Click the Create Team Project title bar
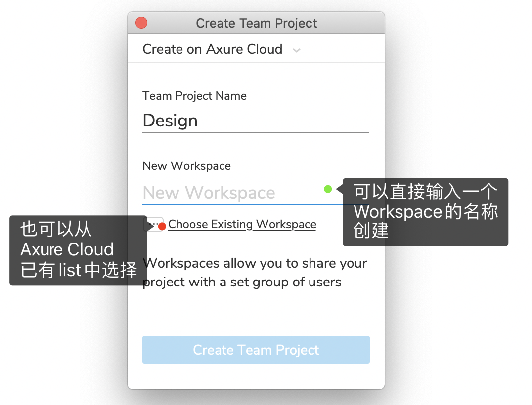The image size is (532, 405). pyautogui.click(x=256, y=23)
